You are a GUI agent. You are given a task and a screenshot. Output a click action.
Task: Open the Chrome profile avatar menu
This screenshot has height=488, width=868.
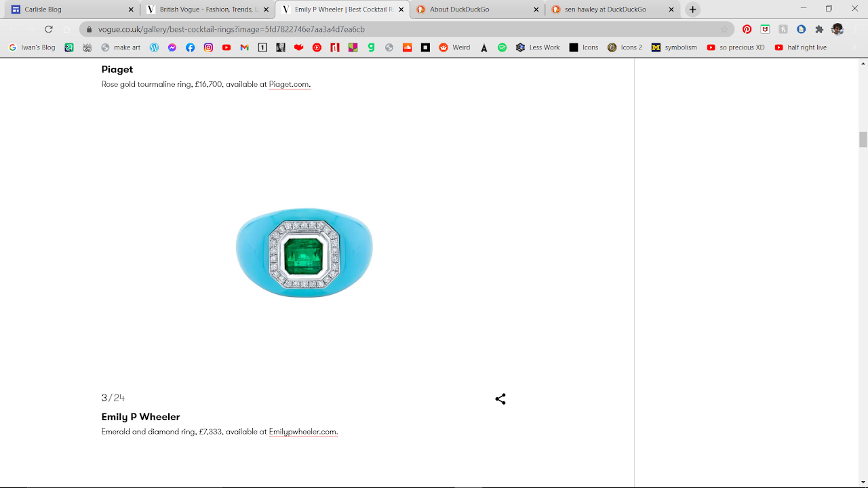[x=837, y=29]
